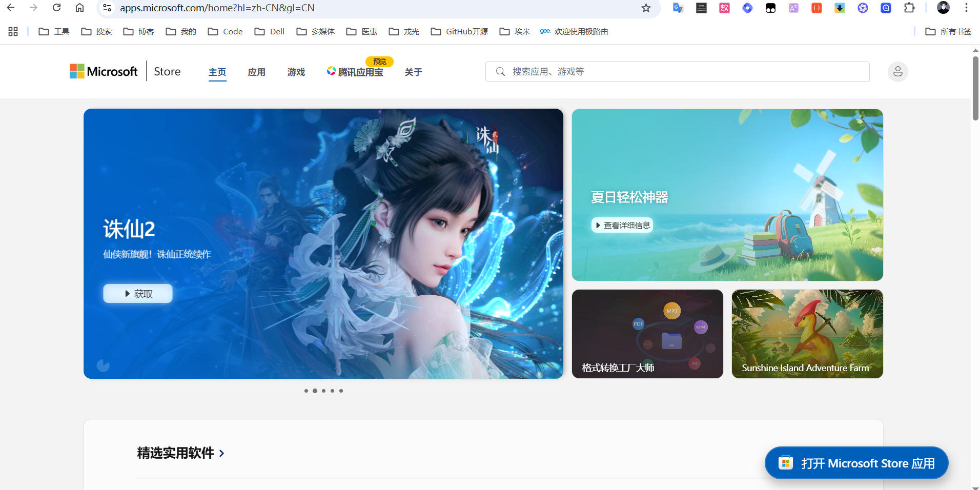This screenshot has width=980, height=490.
Task: Click the 获取 button on 诛仙2 banner
Action: tap(138, 294)
